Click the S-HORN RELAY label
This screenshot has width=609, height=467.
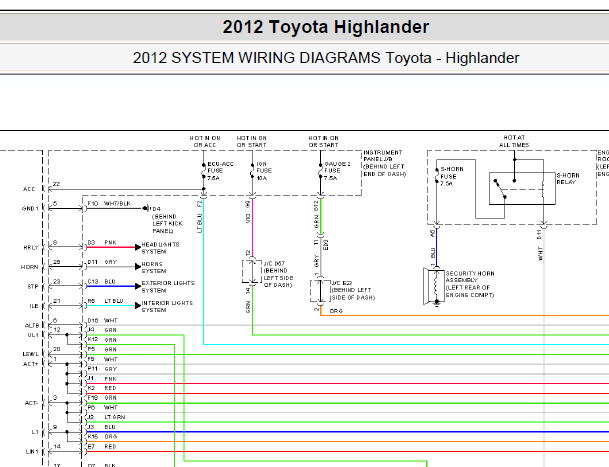(568, 179)
